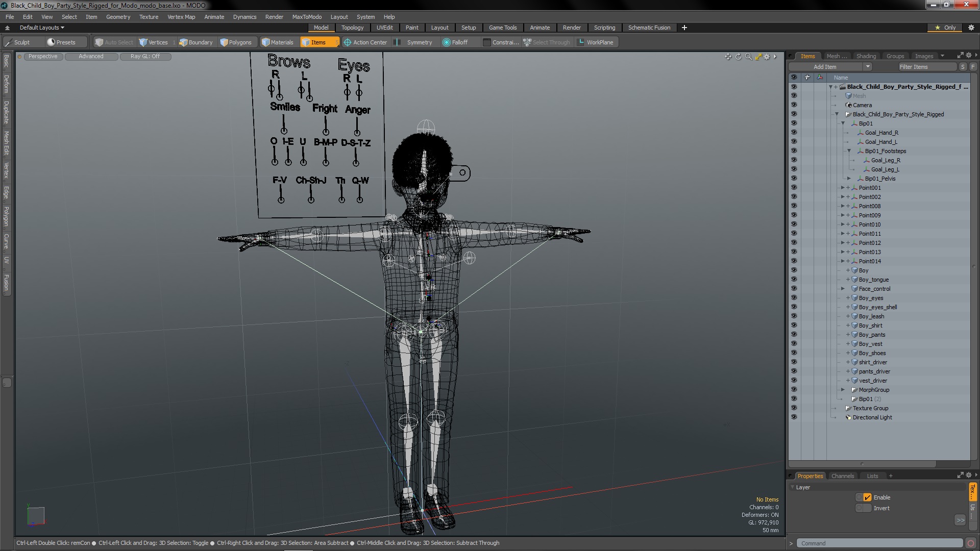Switch to Boundary selection mode
Screen dimensions: 980x551
pos(196,42)
